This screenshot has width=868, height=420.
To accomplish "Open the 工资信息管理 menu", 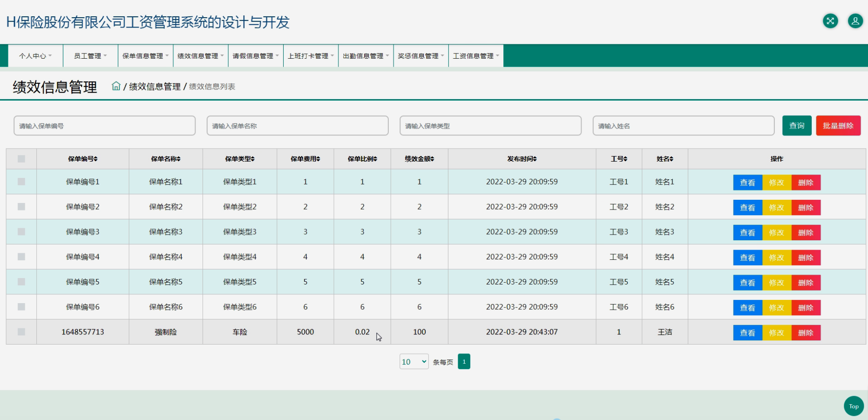I will tap(476, 56).
